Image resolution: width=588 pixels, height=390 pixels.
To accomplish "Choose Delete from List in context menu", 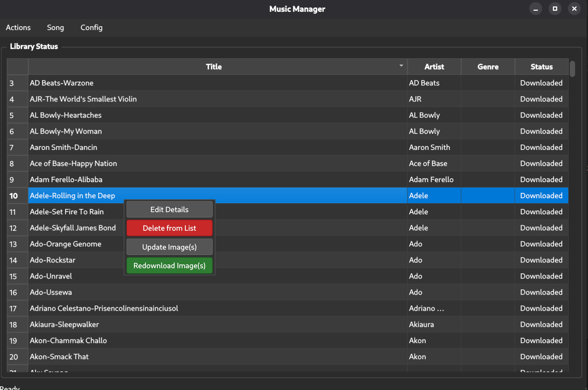I will coord(169,228).
